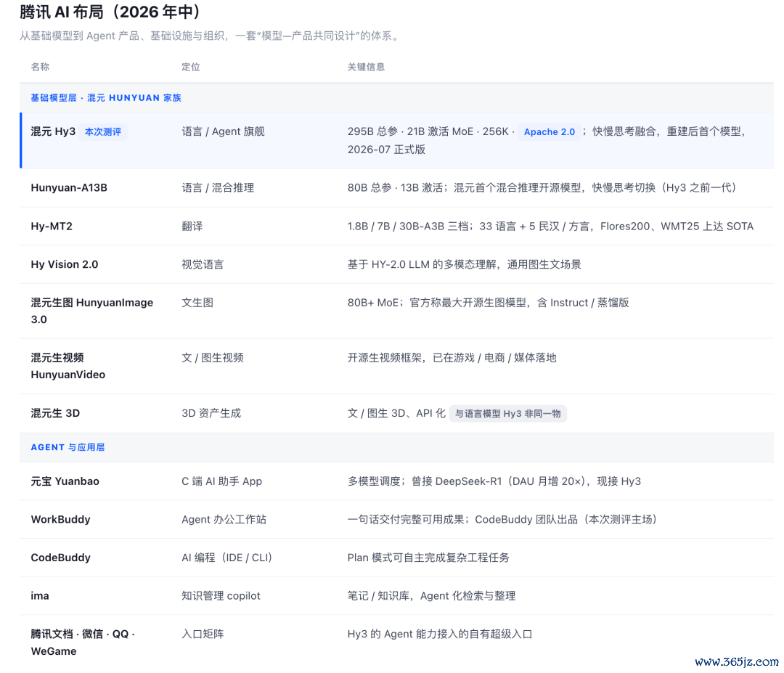Click the 80B 总参 · 13B 激活 description
Image resolution: width=784 pixels, height=673 pixels.
click(542, 187)
